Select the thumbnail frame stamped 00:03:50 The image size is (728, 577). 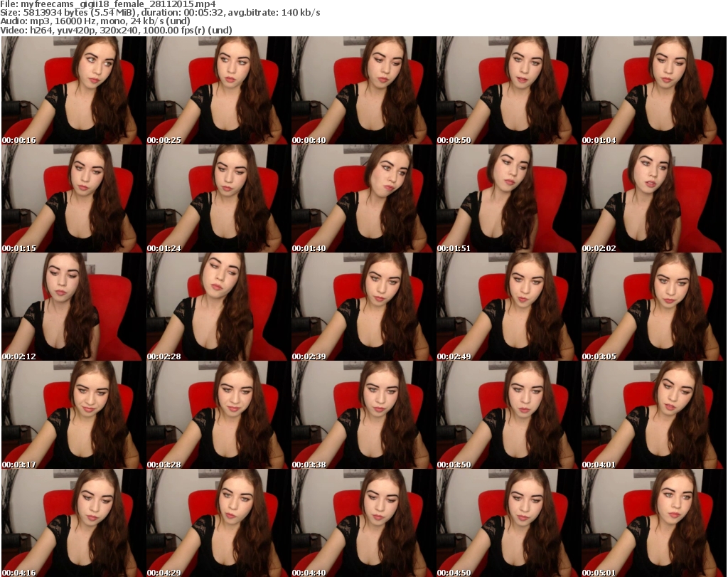[x=508, y=415]
